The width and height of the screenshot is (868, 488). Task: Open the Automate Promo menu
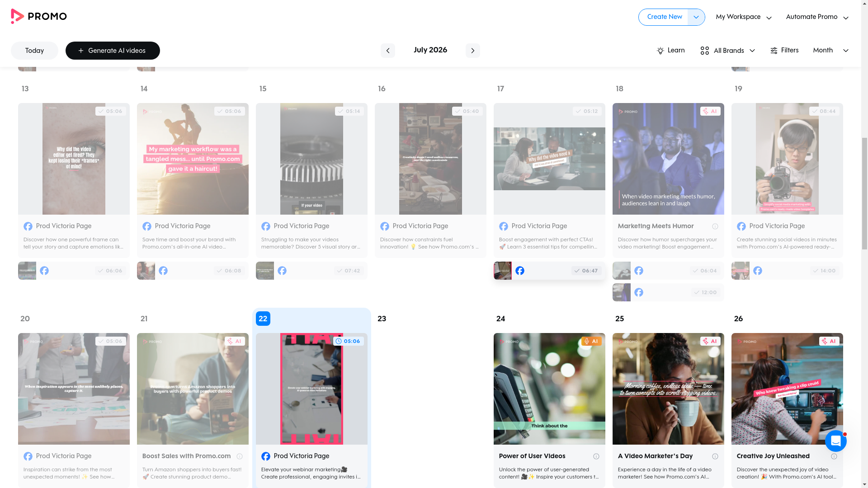pos(817,17)
